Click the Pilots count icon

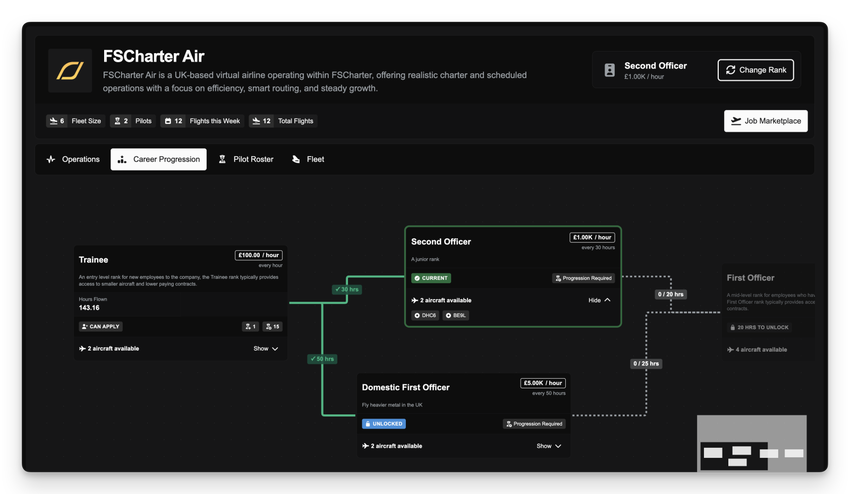tap(116, 121)
